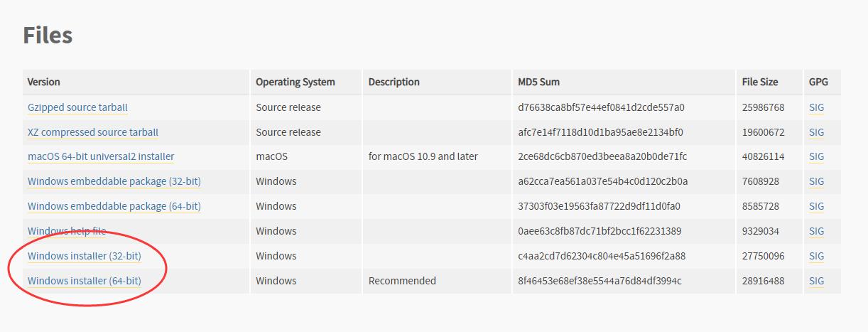This screenshot has width=868, height=332.
Task: Click the File Size column header
Action: tap(759, 82)
